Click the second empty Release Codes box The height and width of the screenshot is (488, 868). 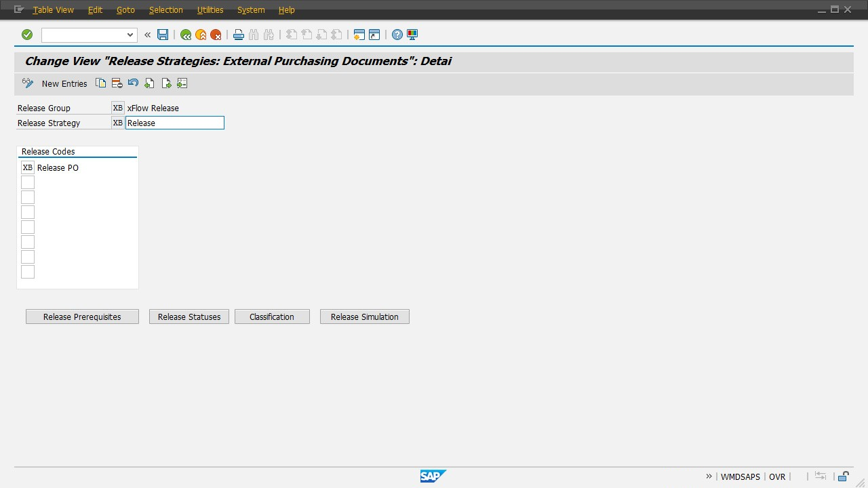coord(28,197)
